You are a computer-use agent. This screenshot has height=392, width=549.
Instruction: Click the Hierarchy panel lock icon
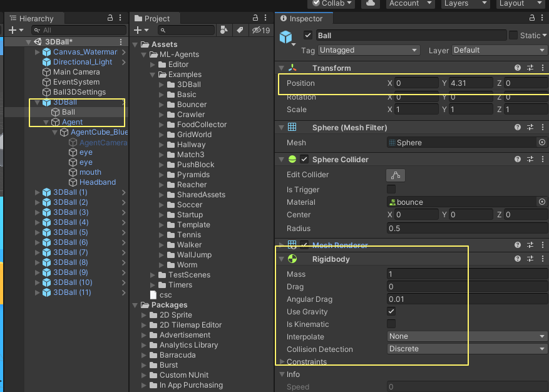point(110,18)
